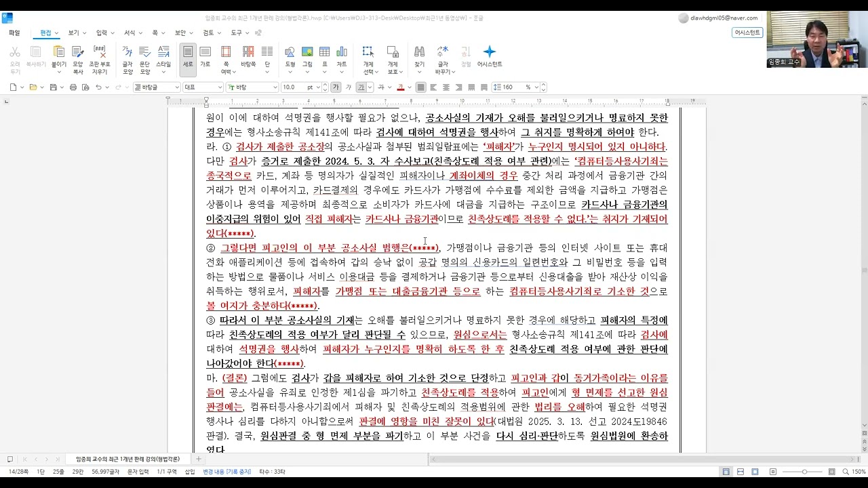Click the 개체 선택 object select icon

click(368, 52)
